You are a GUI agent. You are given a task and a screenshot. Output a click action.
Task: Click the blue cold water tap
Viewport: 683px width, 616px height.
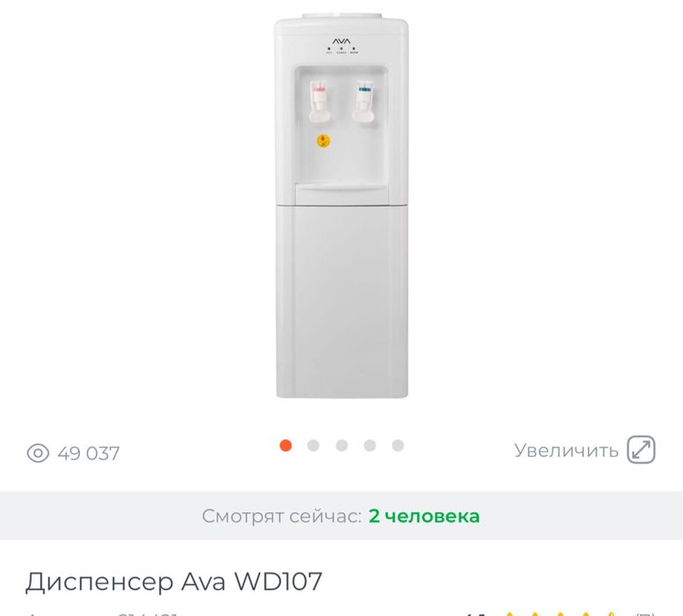(x=364, y=101)
